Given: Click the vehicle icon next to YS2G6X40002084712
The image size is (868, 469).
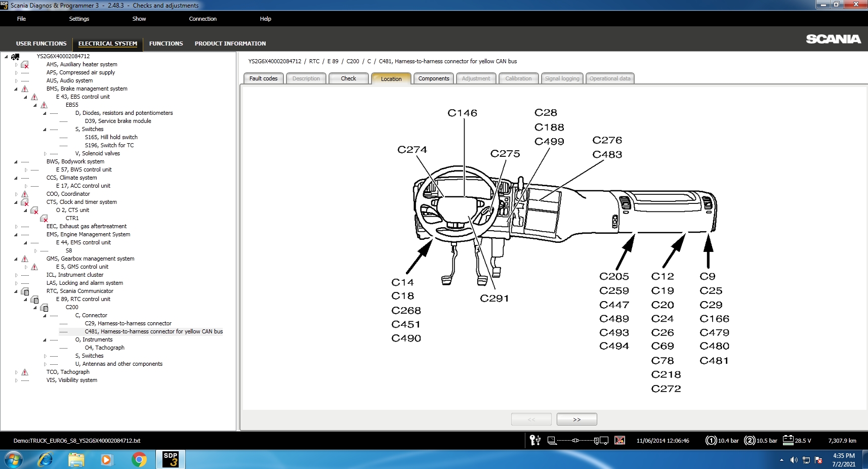Looking at the screenshot, I should click(x=15, y=57).
